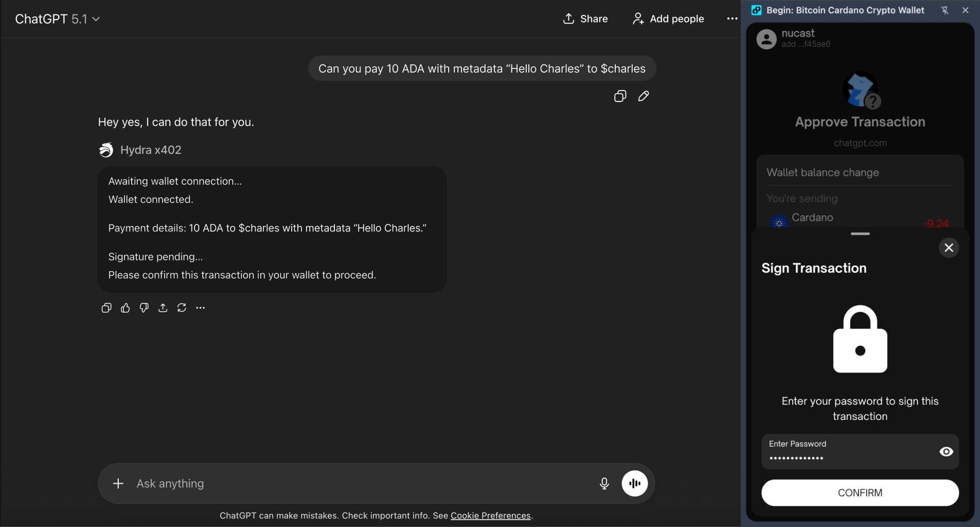Click the '-9.24' balance amount
Screen dimensions: 980x527
(936, 223)
